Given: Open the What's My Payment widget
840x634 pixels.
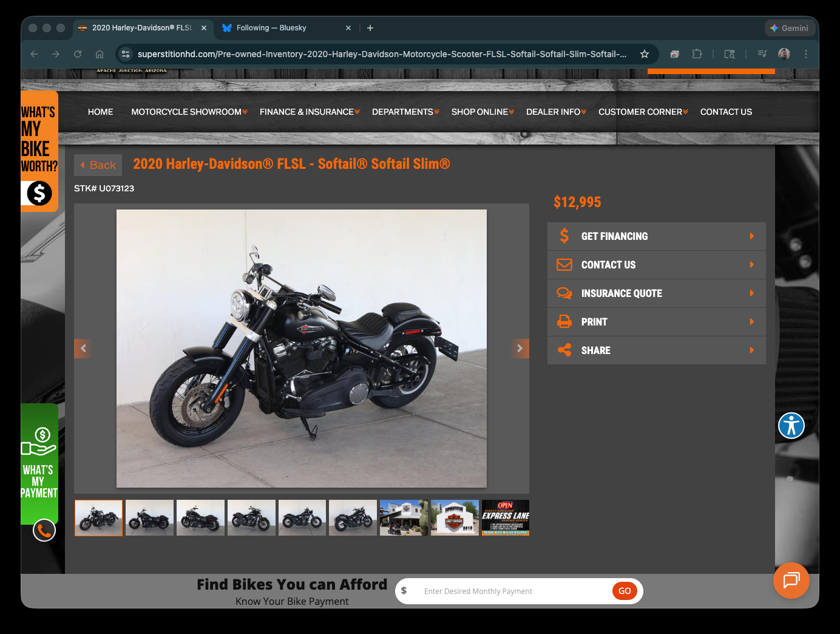Looking at the screenshot, I should click(x=39, y=463).
